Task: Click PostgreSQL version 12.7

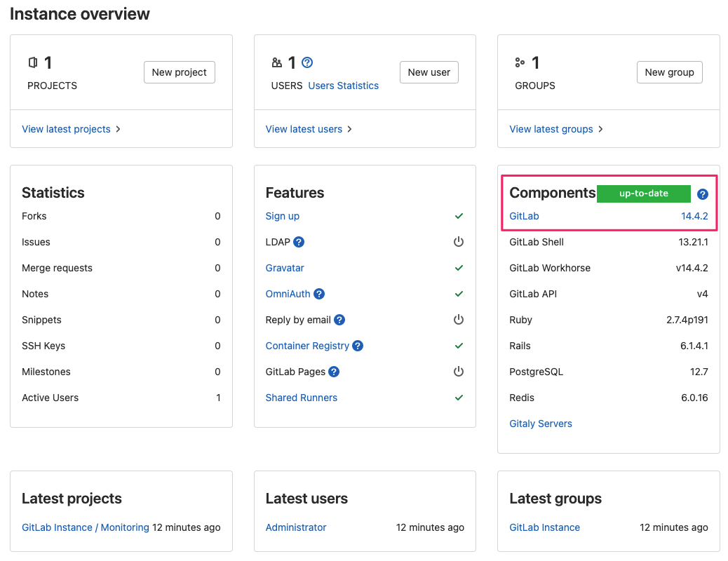Action: (699, 372)
